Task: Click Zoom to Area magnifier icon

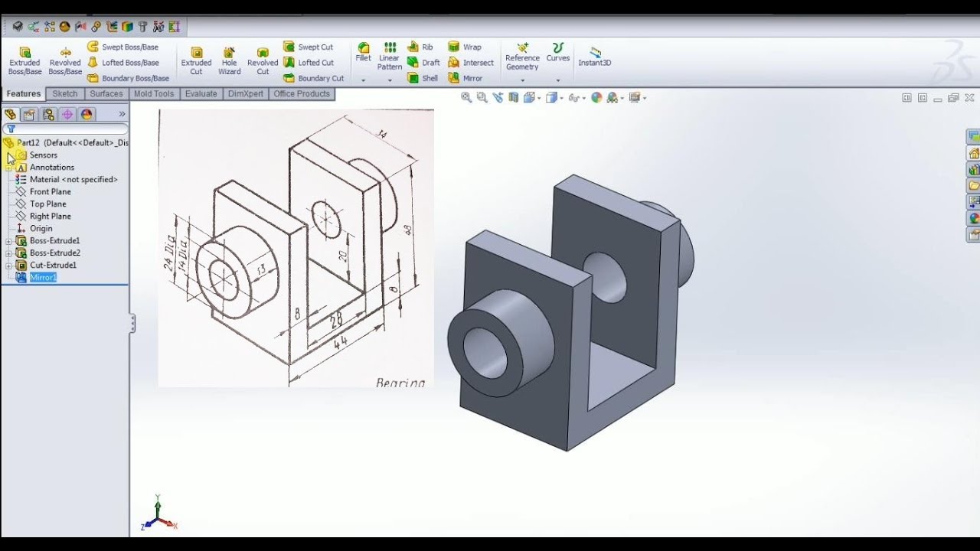Action: pyautogui.click(x=482, y=97)
